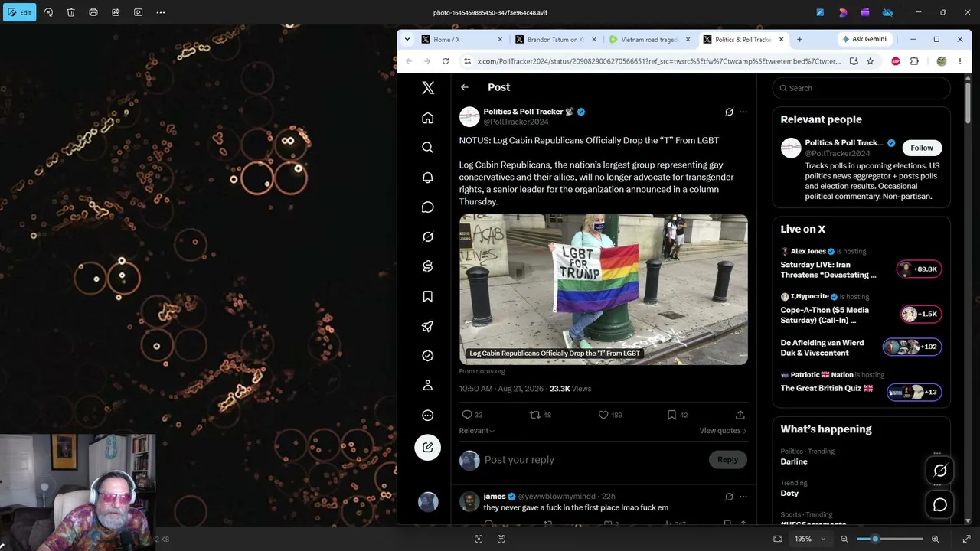Like the Poll Tracker post

(x=603, y=415)
